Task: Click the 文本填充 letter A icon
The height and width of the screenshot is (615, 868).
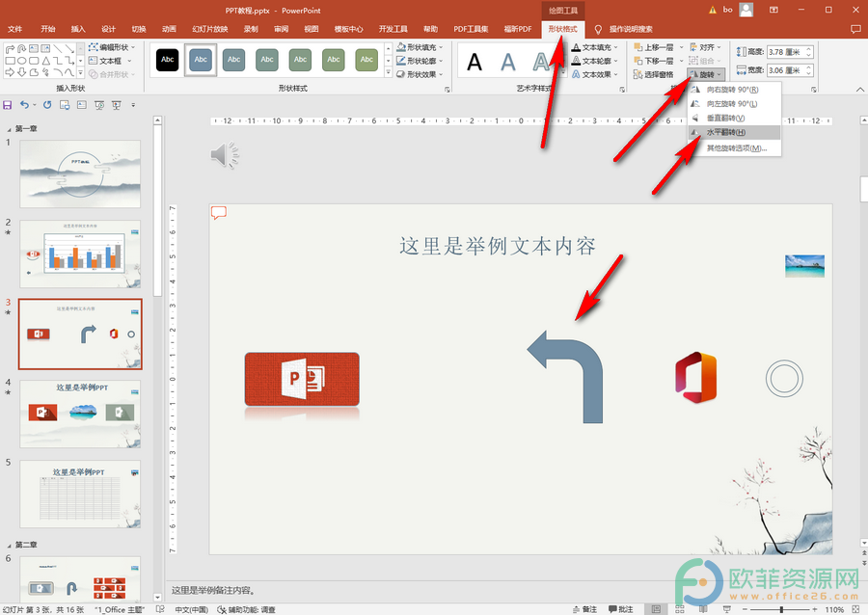Action: coord(577,47)
